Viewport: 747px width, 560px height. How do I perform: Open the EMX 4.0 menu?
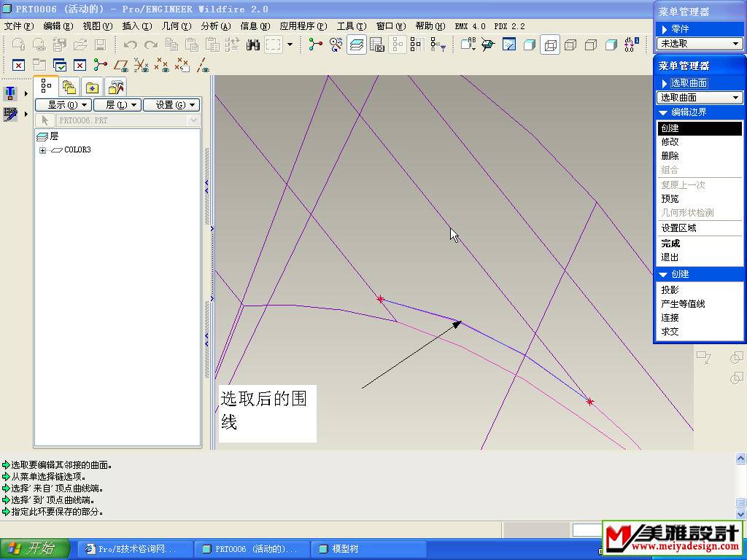click(471, 26)
